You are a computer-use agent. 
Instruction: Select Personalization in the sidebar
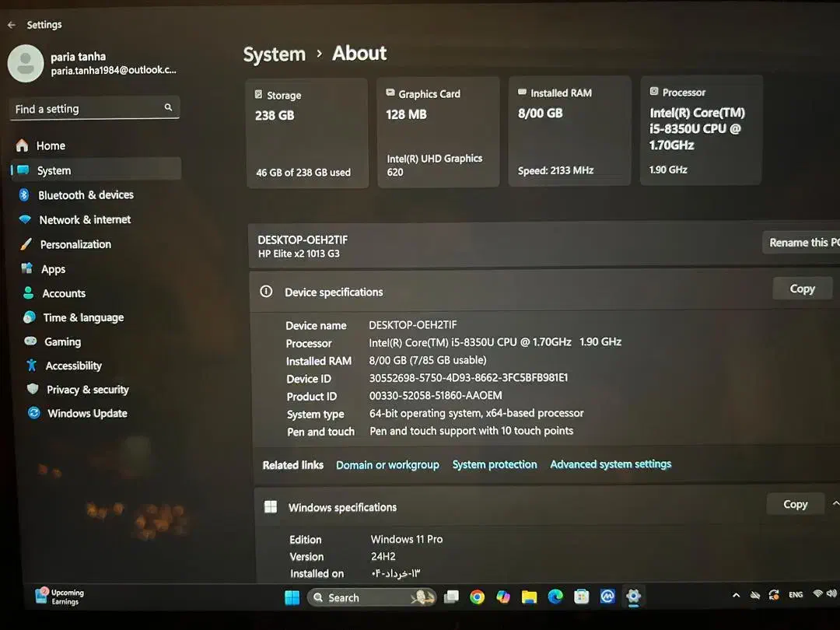click(75, 244)
